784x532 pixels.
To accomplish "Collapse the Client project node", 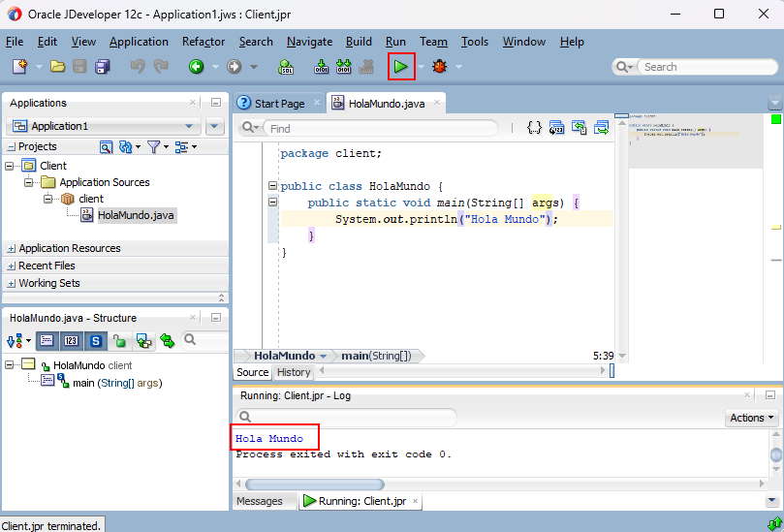I will (10, 166).
